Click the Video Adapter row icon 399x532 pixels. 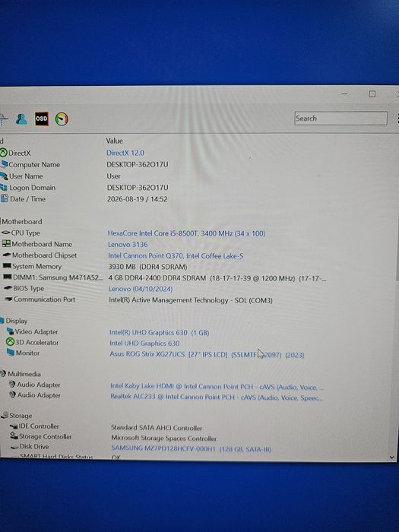coord(10,331)
